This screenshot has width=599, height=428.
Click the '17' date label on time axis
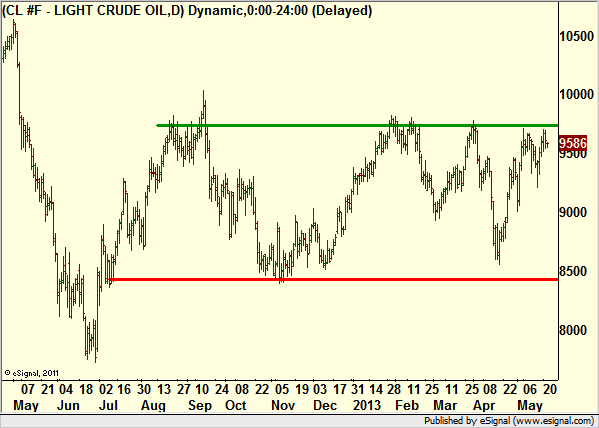339,390
